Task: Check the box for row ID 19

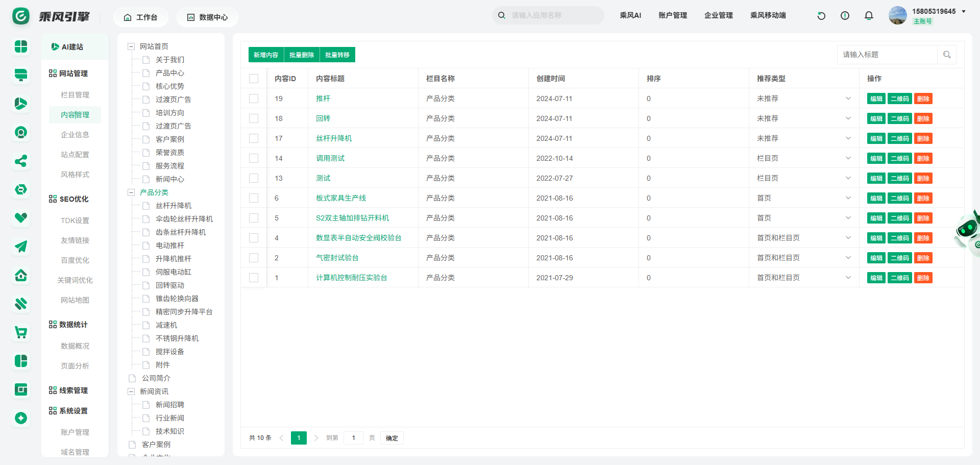Action: (254, 99)
